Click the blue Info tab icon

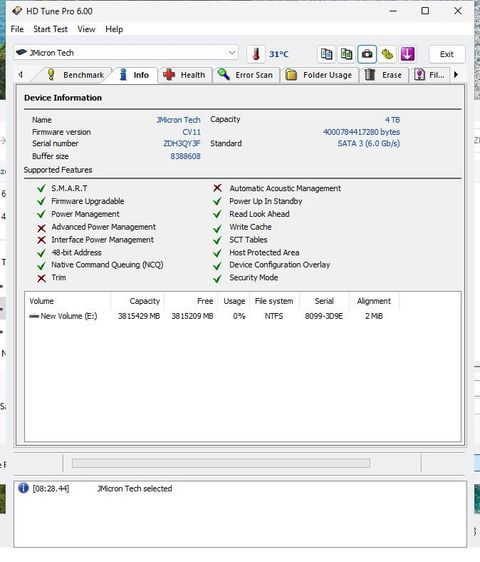click(x=123, y=75)
